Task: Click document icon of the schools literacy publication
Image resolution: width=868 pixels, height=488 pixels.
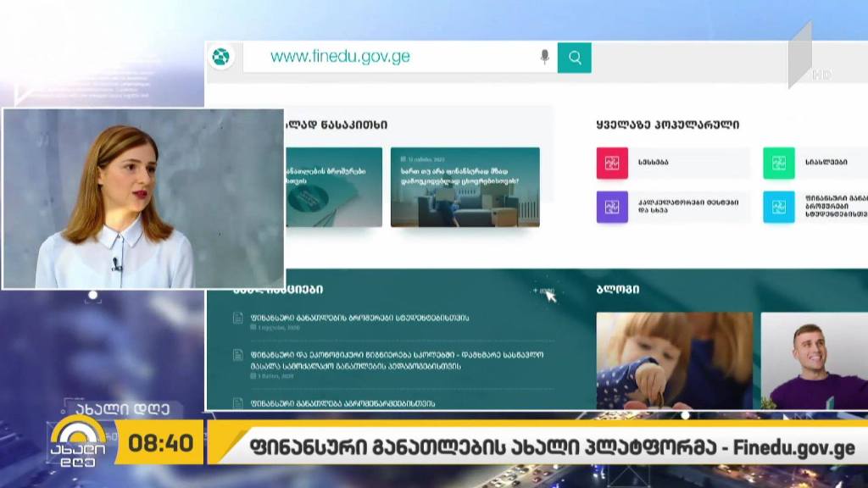Action: click(x=238, y=355)
